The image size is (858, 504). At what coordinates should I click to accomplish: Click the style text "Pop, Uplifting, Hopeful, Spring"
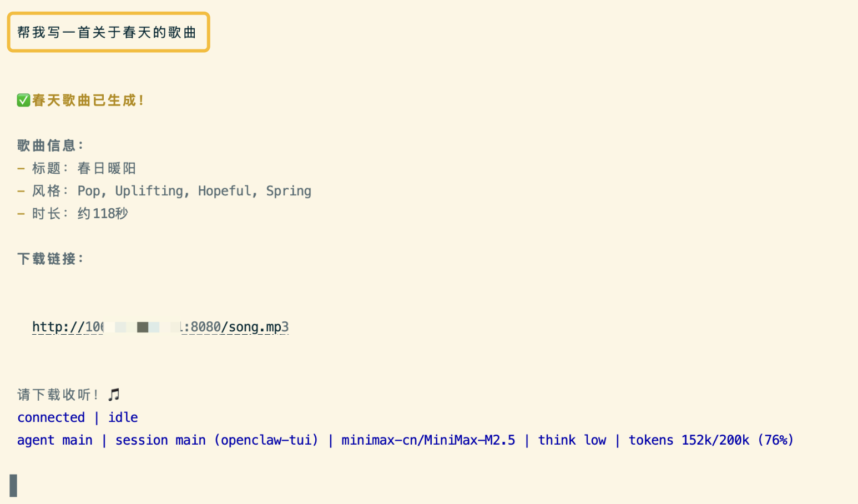click(194, 191)
